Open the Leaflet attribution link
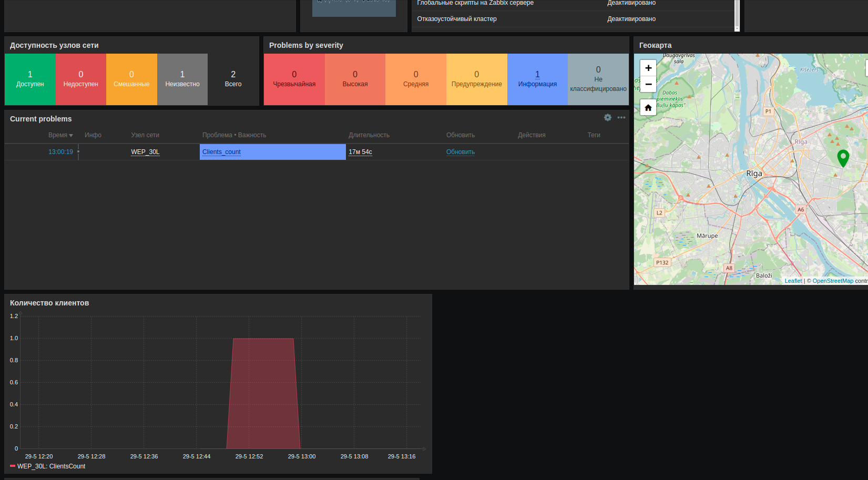 click(x=793, y=281)
